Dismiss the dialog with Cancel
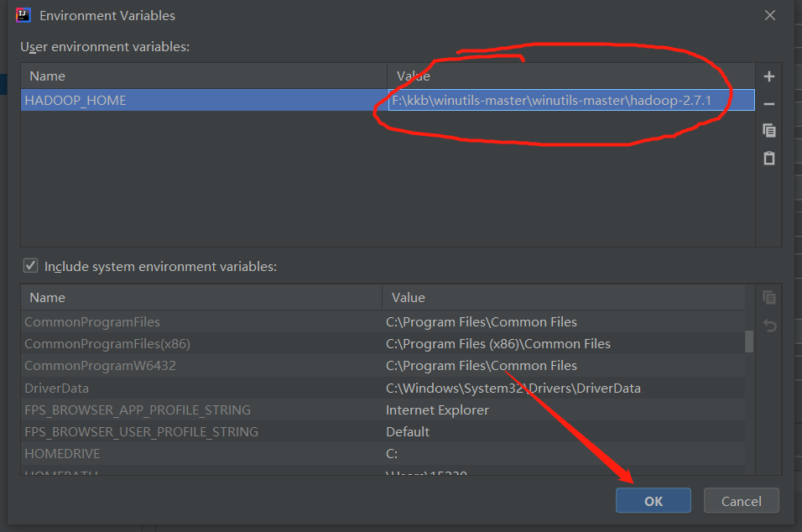Screen dimensions: 802x532 click(x=741, y=500)
